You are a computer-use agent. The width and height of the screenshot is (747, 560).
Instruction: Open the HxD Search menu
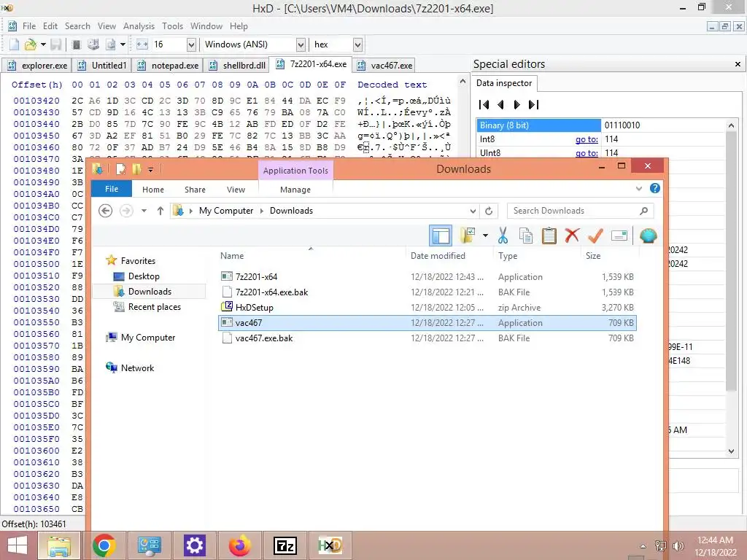pos(77,26)
